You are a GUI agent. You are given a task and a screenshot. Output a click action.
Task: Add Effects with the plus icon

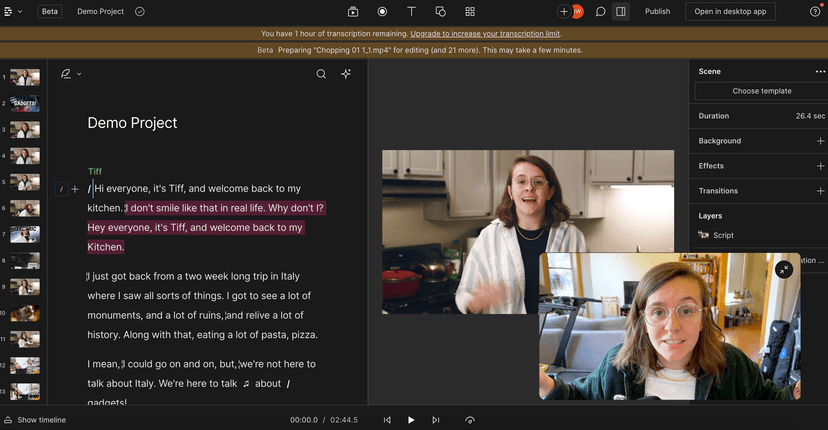[820, 166]
